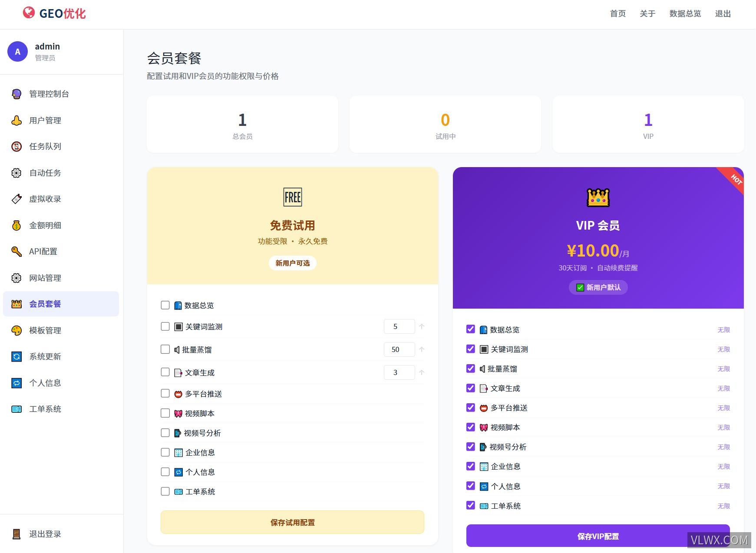Open 金额明细 link in sidebar
This screenshot has height=553, width=756.
tap(61, 225)
